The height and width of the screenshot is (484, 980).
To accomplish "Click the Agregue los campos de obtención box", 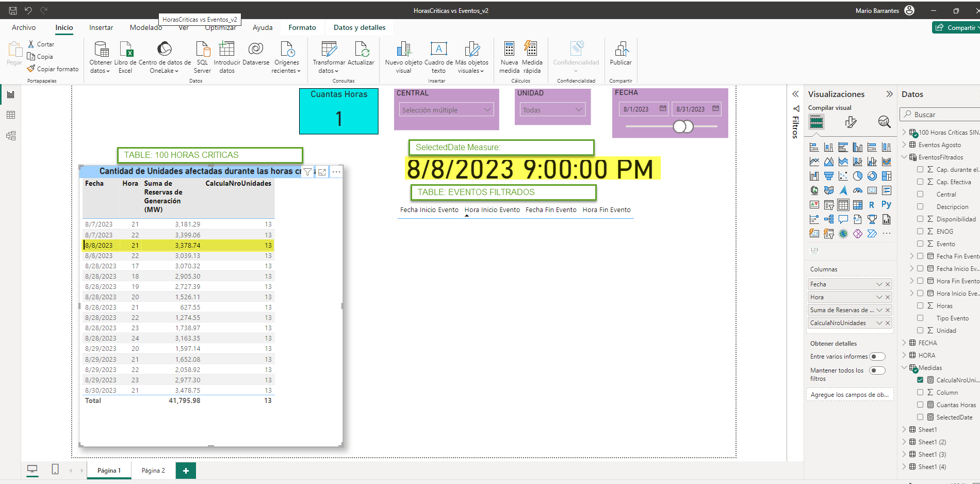I will (x=849, y=395).
